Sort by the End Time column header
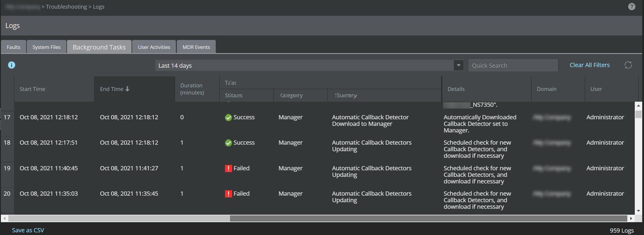644x235 pixels. pyautogui.click(x=135, y=89)
